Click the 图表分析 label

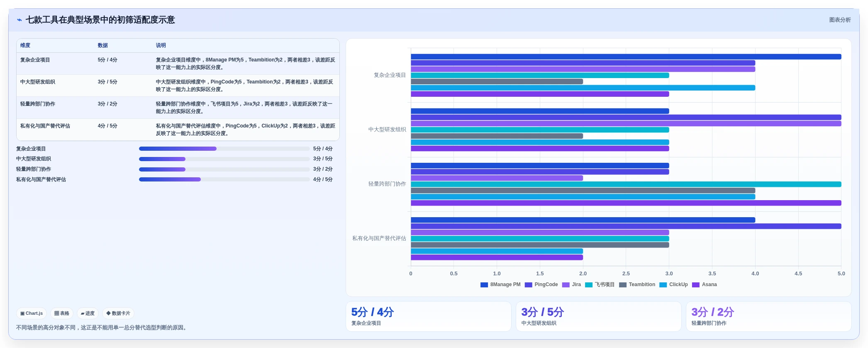[840, 20]
